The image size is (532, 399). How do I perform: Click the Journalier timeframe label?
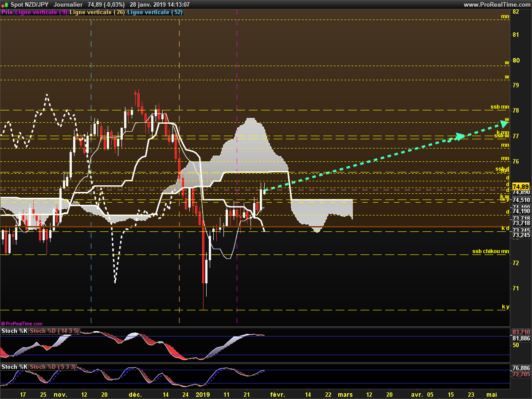click(x=68, y=4)
